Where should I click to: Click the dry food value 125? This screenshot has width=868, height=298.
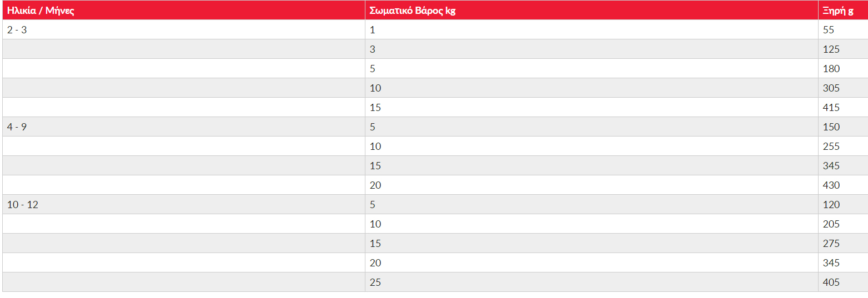coord(842,49)
